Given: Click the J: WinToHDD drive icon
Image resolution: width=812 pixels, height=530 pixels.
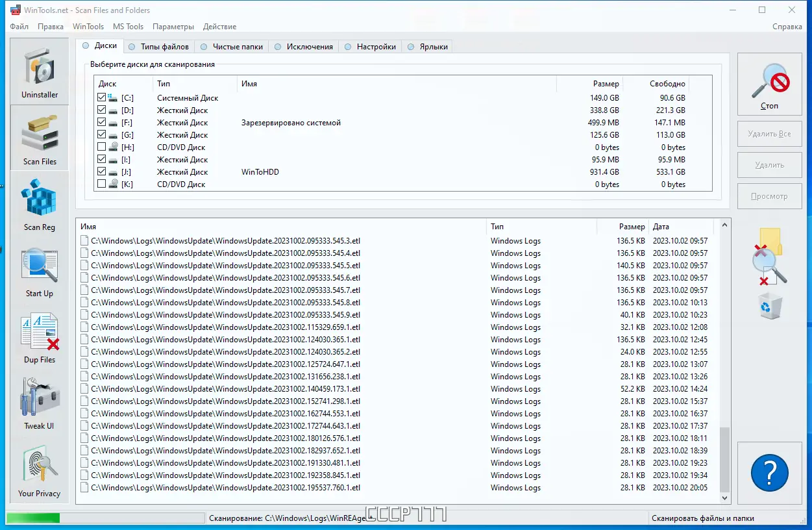Looking at the screenshot, I should coord(112,172).
